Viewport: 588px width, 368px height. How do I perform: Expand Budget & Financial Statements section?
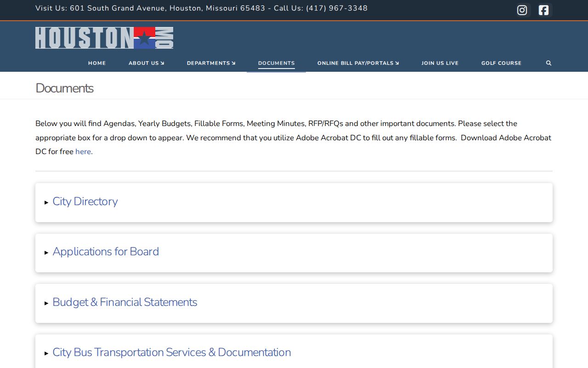click(294, 303)
